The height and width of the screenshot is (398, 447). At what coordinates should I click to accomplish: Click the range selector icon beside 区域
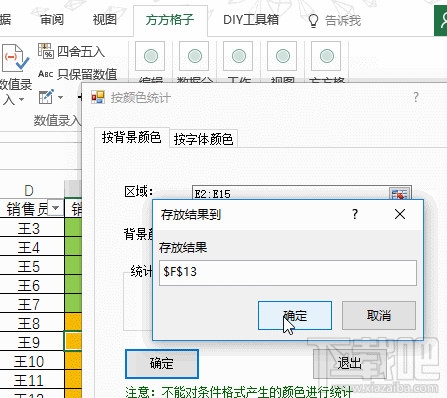pos(400,194)
